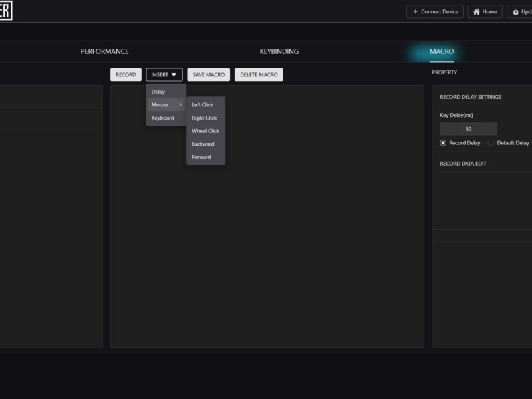
Task: Click the Home house icon
Action: click(x=477, y=11)
